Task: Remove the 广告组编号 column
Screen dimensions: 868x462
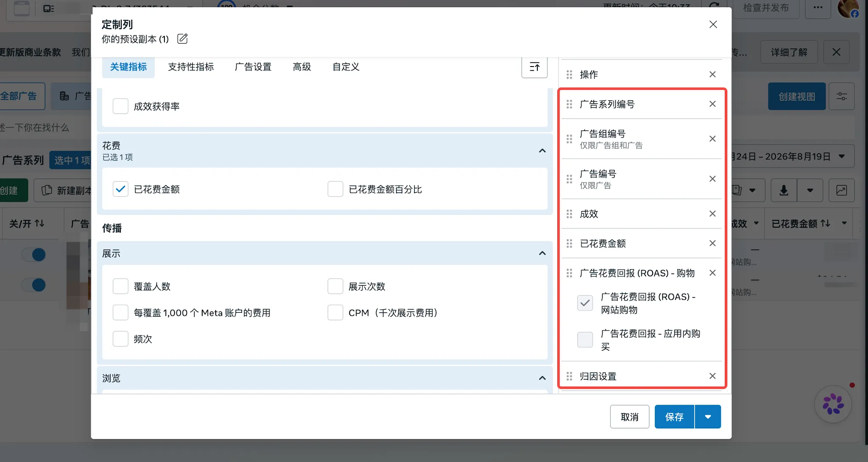Action: coord(712,139)
